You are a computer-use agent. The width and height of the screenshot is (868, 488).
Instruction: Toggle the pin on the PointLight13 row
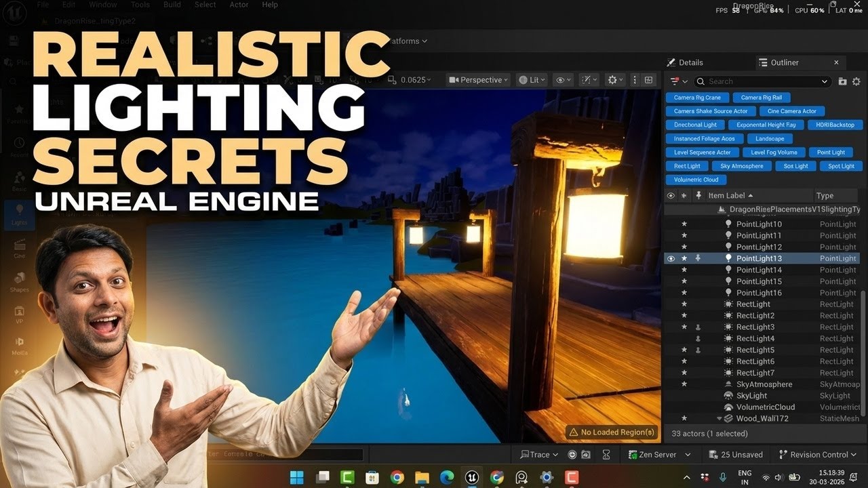coord(698,259)
